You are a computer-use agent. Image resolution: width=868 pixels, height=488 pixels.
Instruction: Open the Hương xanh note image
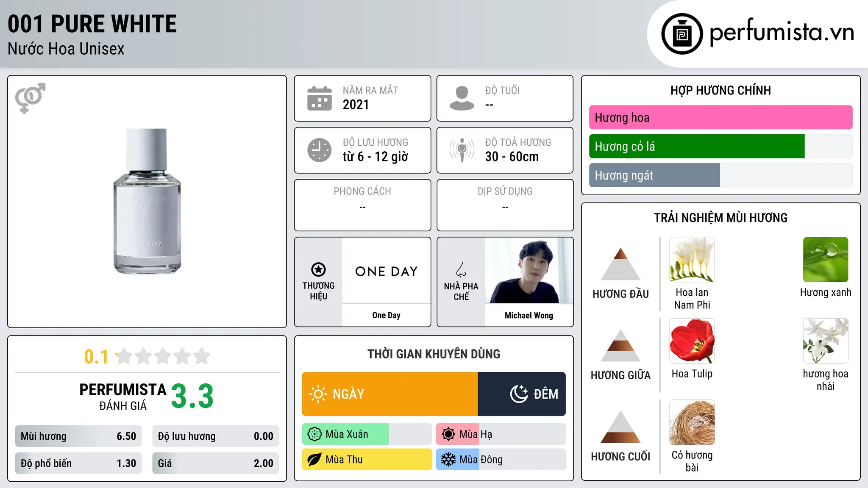point(826,260)
